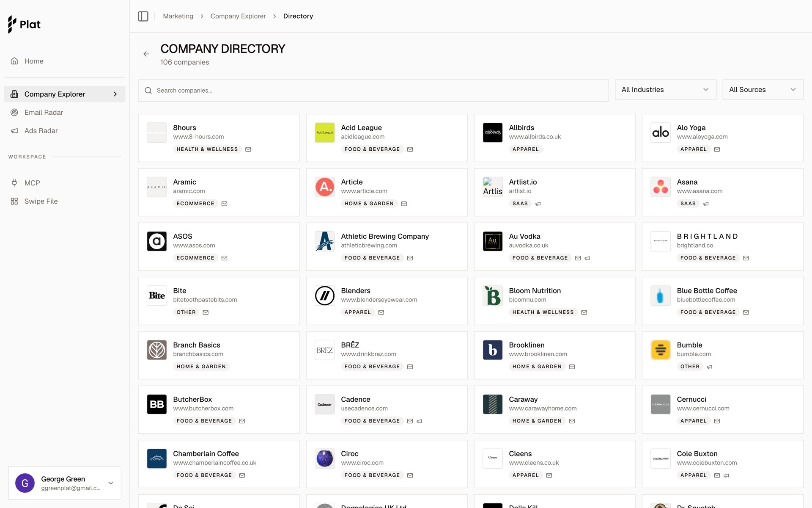This screenshot has height=508, width=812.
Task: Click the Apparel tag on Cernucci
Action: pyautogui.click(x=693, y=421)
